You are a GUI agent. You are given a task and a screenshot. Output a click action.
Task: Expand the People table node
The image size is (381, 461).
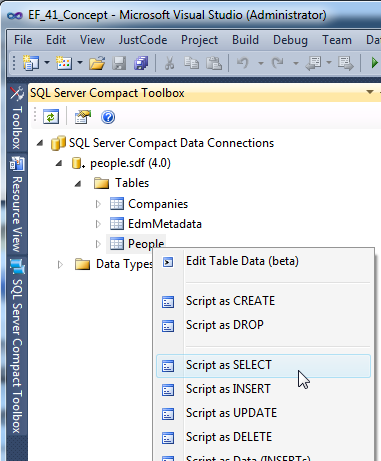coord(98,244)
